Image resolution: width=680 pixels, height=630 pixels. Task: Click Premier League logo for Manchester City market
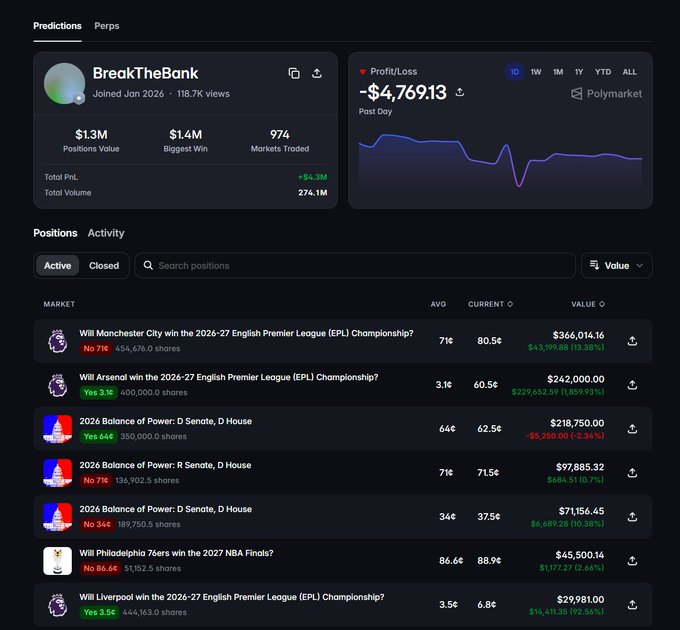58,341
